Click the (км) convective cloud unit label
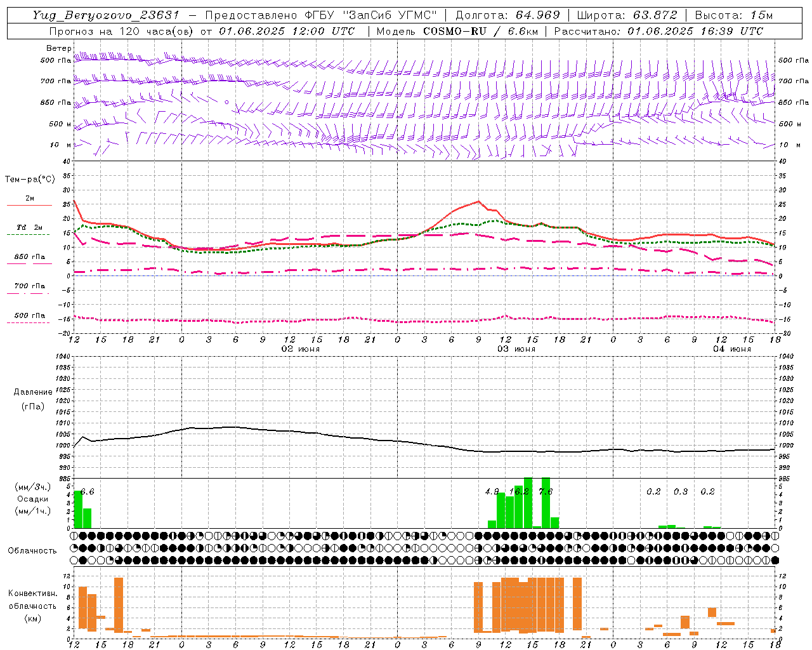The height and width of the screenshot is (650, 812). click(x=32, y=618)
